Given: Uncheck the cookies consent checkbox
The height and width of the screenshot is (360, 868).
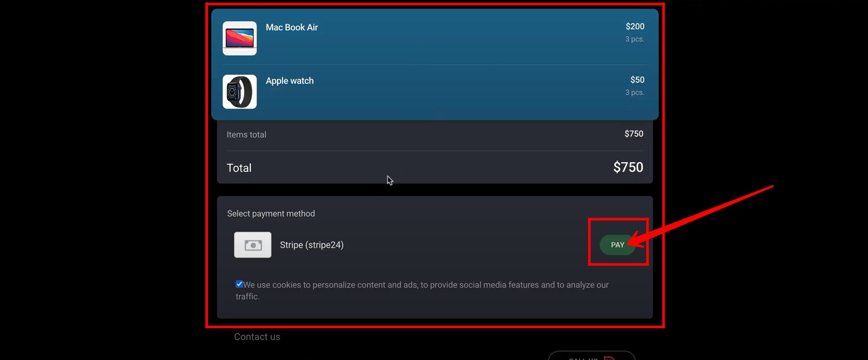Looking at the screenshot, I should coord(239,284).
